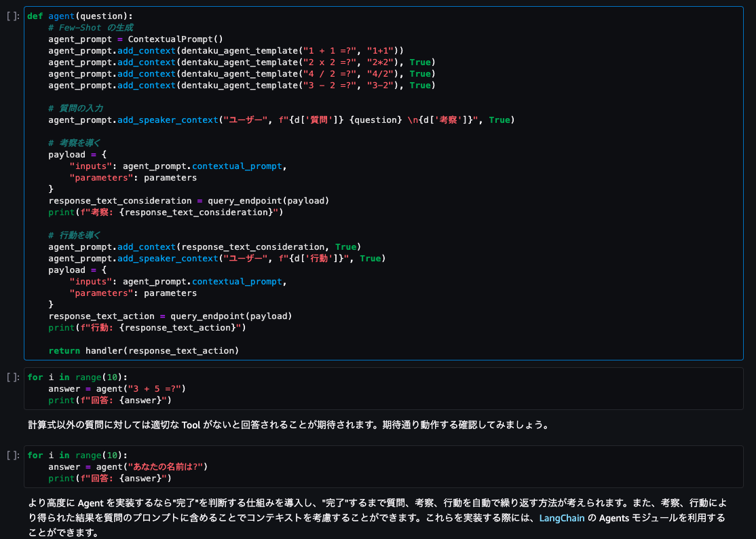756x539 pixels.
Task: Click the line with "3 - 2 =?" template
Action: [242, 86]
